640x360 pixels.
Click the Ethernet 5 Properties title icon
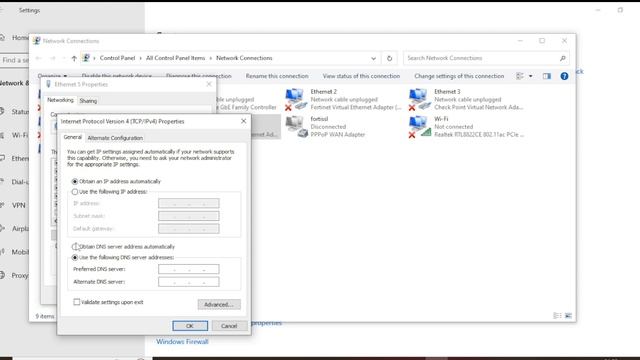tap(48, 84)
